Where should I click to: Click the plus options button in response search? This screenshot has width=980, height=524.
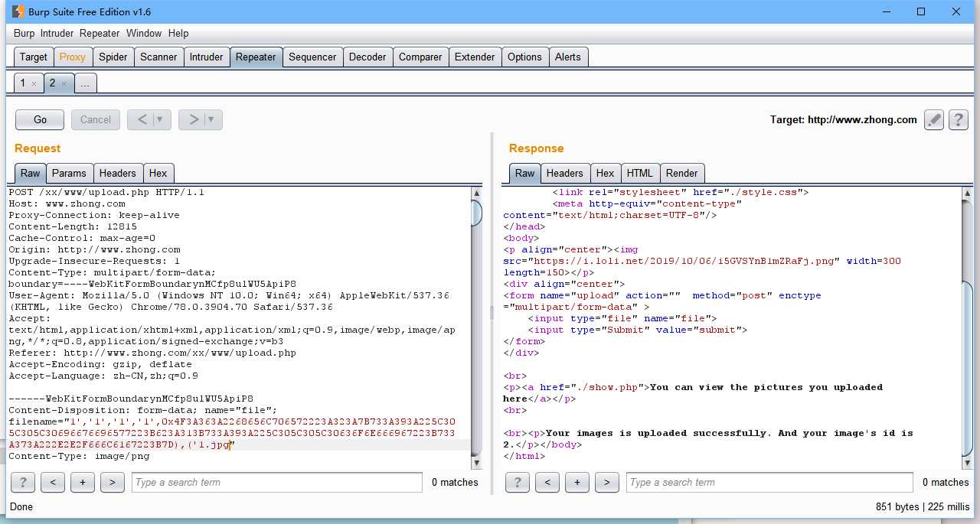(577, 482)
